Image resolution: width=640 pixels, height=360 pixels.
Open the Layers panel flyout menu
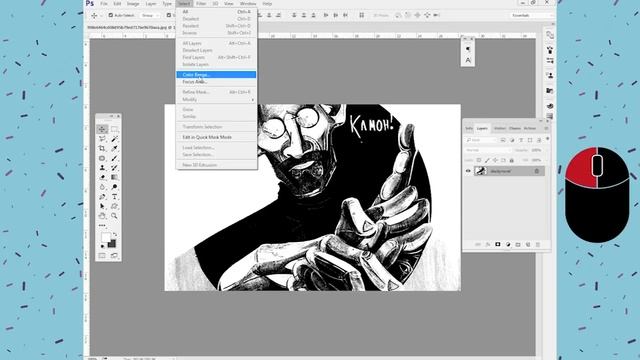click(x=546, y=128)
